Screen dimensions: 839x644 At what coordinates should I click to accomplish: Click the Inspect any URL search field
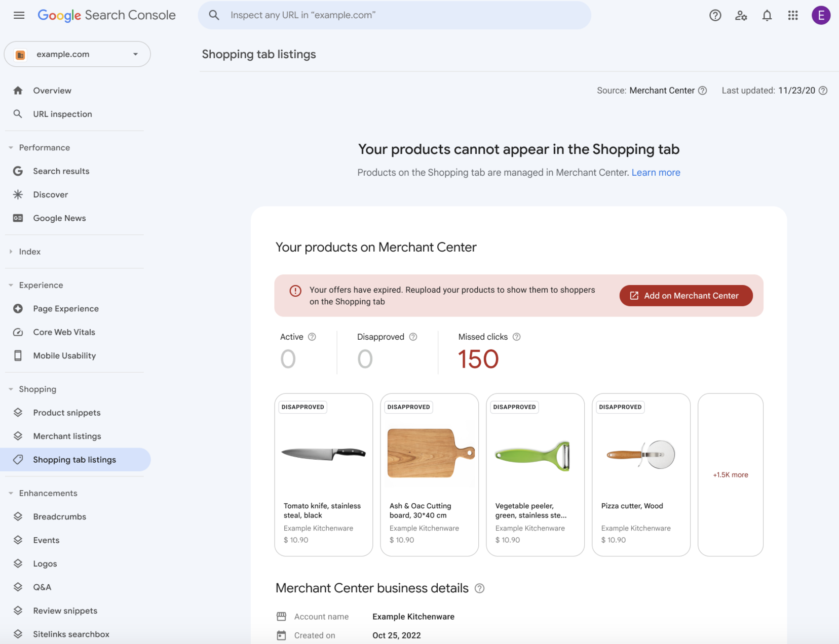[394, 15]
